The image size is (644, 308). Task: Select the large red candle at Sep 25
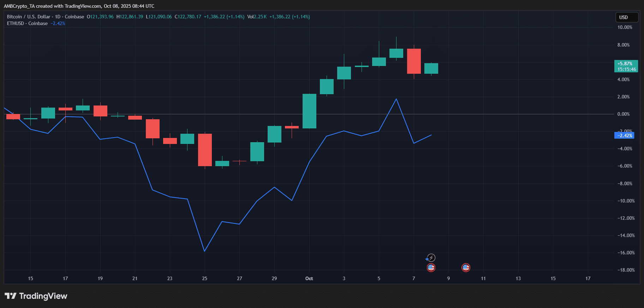205,150
